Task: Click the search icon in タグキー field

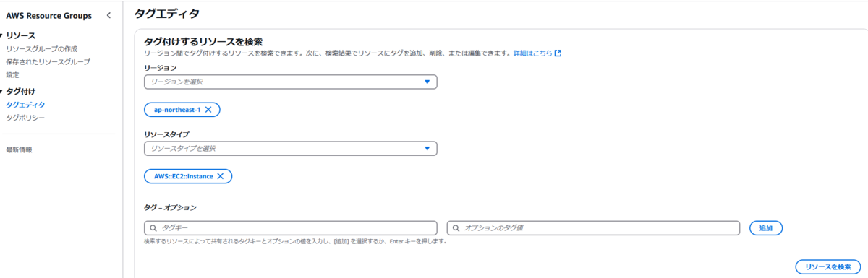Action: click(153, 228)
